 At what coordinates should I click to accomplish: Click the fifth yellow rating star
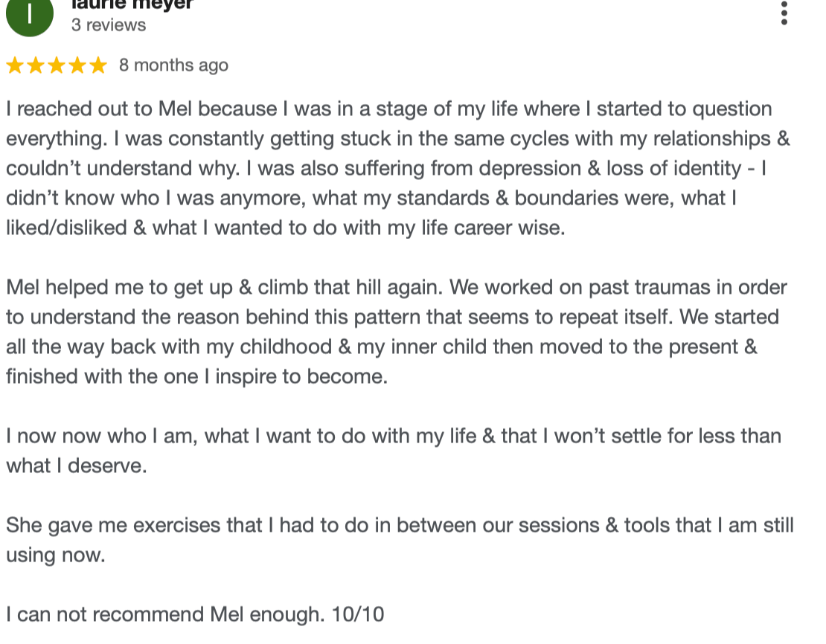[x=98, y=66]
